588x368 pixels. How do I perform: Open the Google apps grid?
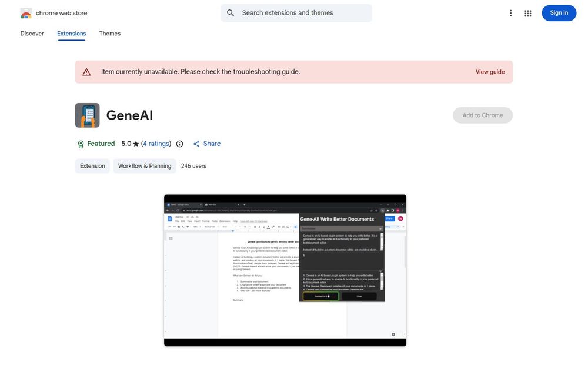[x=527, y=13]
